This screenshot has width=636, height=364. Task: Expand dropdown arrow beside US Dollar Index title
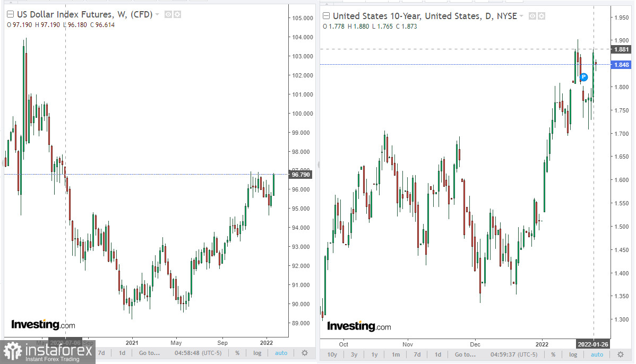coord(157,15)
